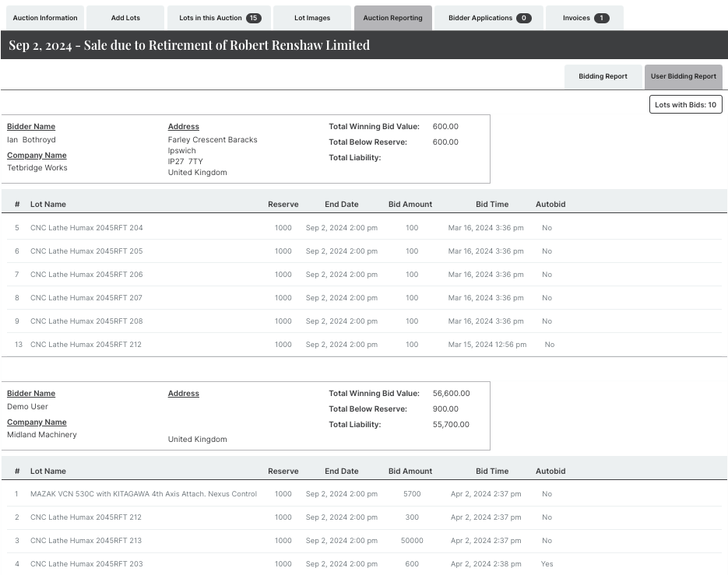This screenshot has height=575, width=728.
Task: View the Invoices tab
Action: (x=585, y=18)
